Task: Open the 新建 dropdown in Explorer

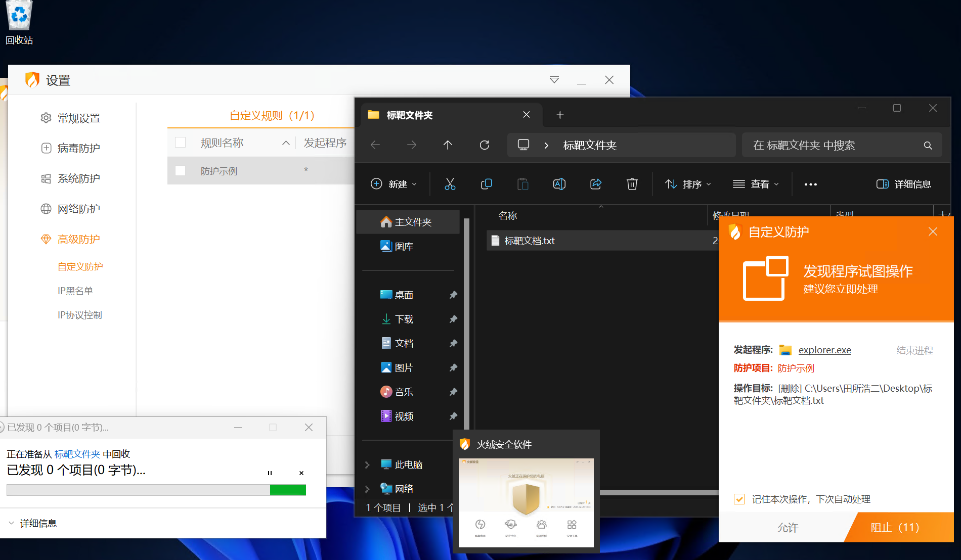Action: [x=394, y=184]
